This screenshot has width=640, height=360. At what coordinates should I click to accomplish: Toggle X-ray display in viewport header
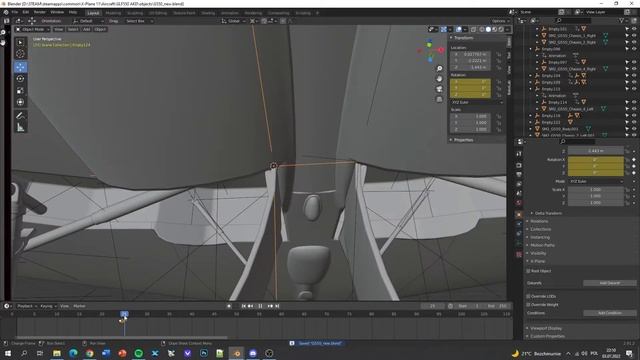[x=473, y=29]
